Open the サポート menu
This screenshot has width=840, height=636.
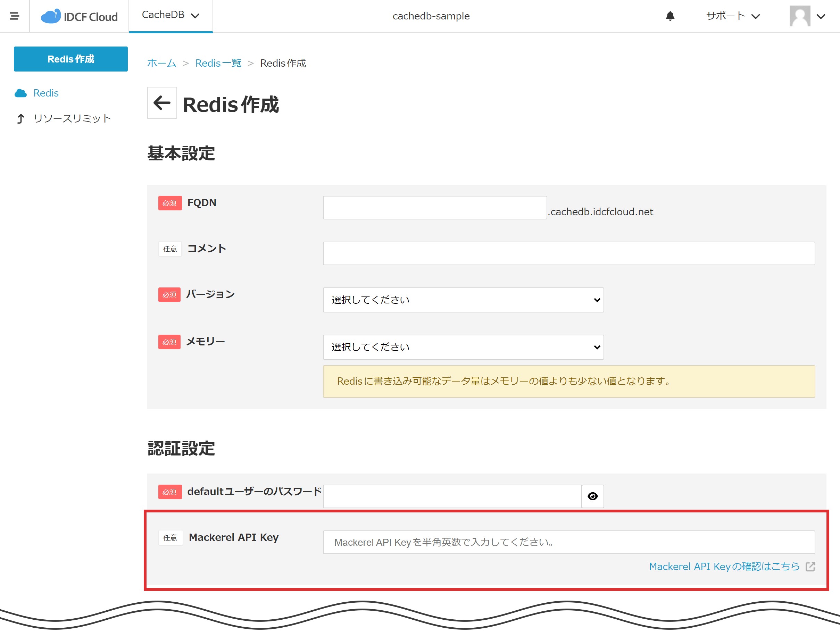pyautogui.click(x=733, y=16)
